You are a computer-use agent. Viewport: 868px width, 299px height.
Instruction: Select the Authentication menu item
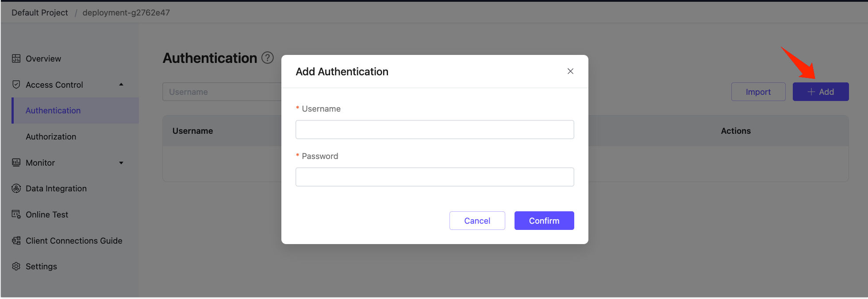point(53,110)
